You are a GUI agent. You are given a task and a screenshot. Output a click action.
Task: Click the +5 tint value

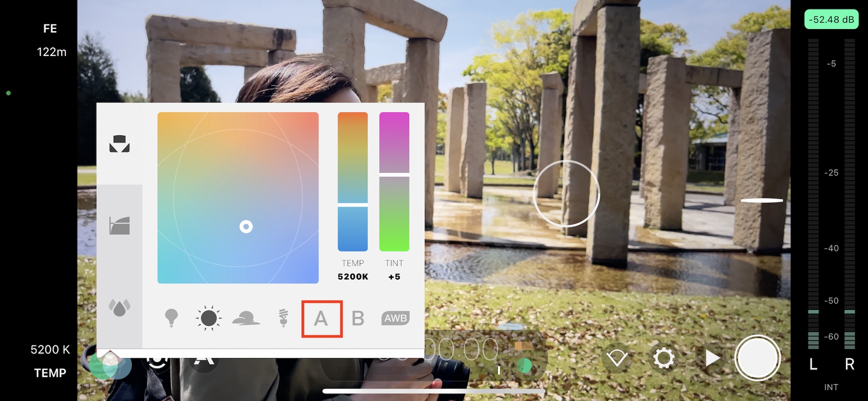(394, 276)
